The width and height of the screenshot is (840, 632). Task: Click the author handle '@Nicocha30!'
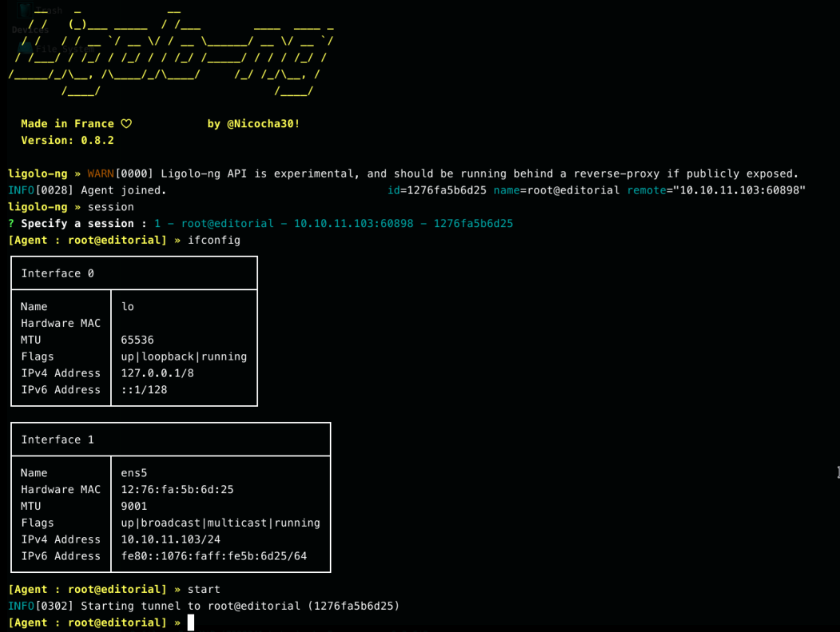[x=263, y=124]
